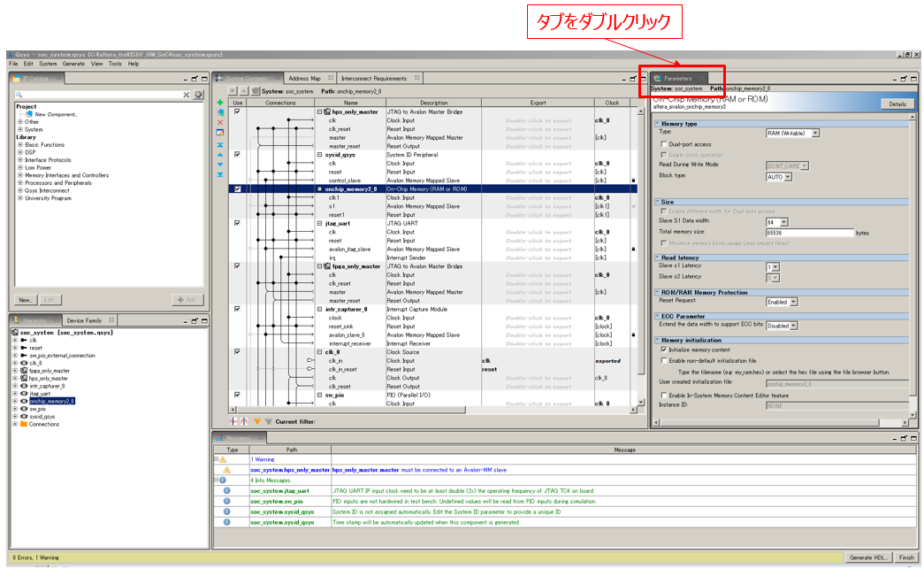This screenshot has width=924, height=569.
Task: Click the green plus add component icon
Action: [x=220, y=104]
